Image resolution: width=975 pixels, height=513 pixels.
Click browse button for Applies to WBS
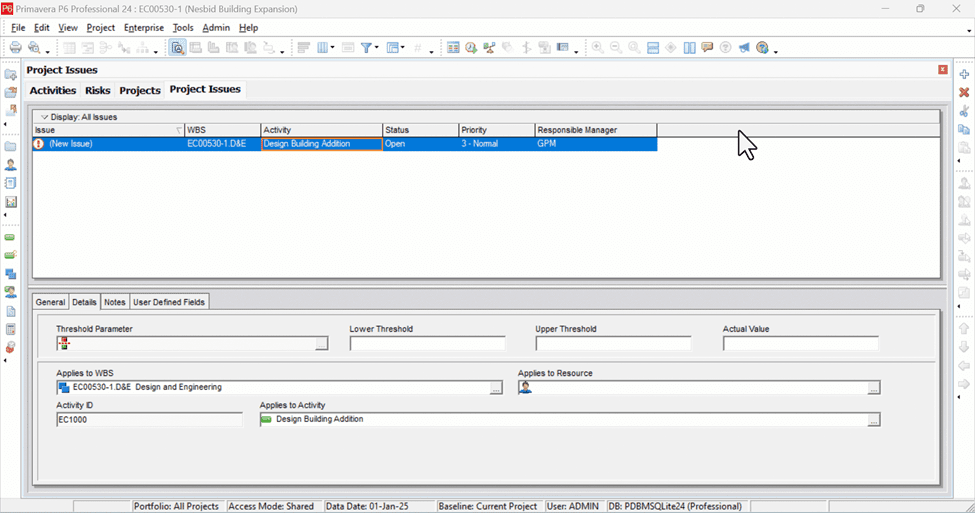(x=496, y=388)
